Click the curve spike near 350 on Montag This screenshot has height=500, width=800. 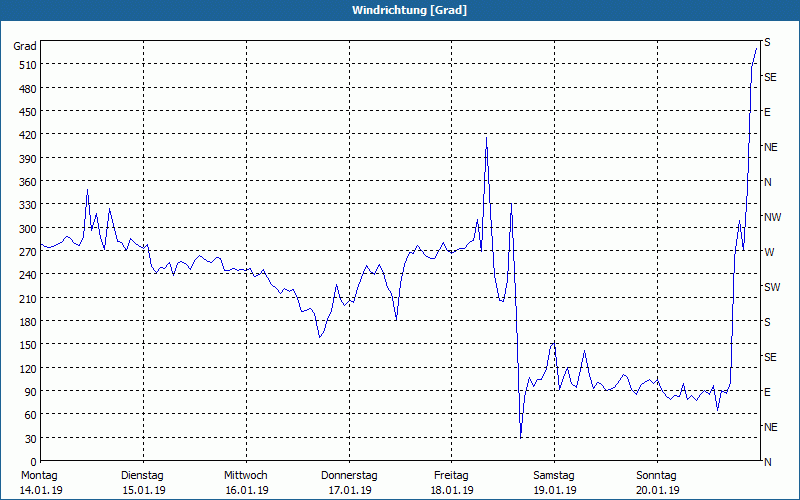click(x=87, y=190)
